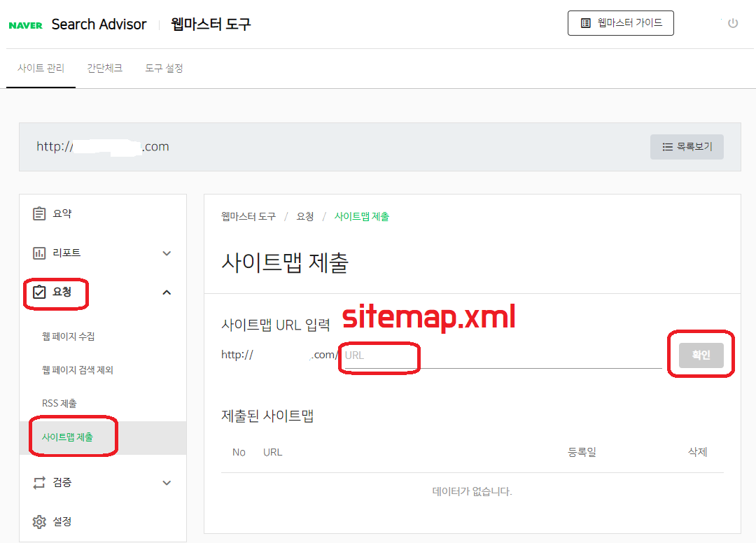
Task: Switch to the 간단체크 tab
Action: tap(104, 68)
